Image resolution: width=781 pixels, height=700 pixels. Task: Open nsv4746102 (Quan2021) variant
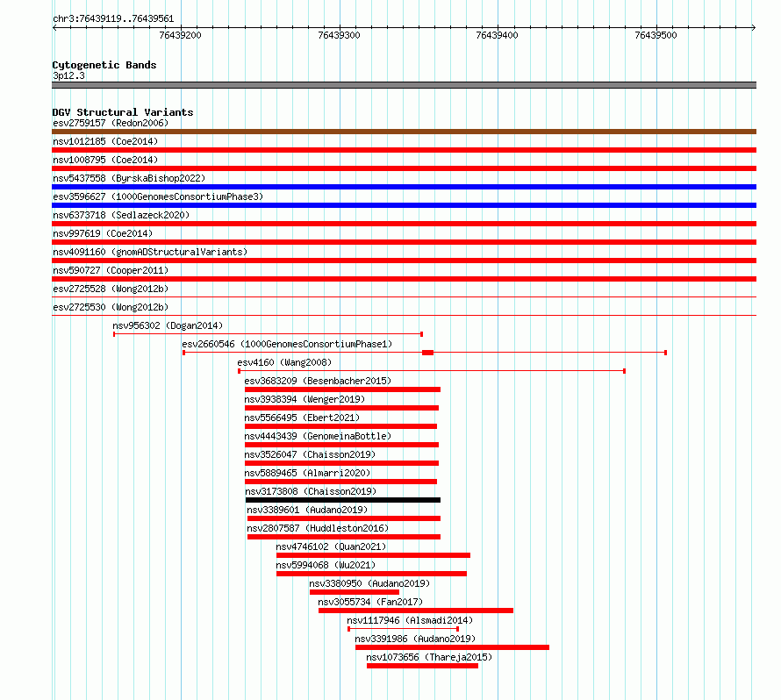point(331,546)
